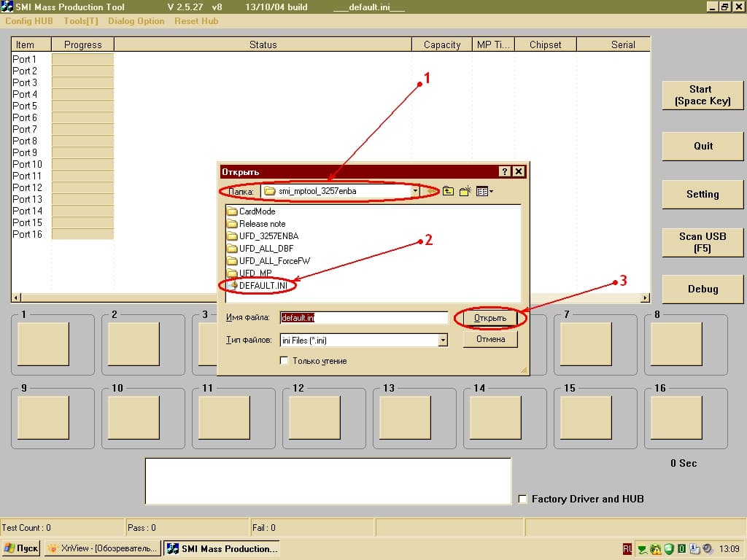The height and width of the screenshot is (560, 747).
Task: Select the Release note folder
Action: (256, 224)
